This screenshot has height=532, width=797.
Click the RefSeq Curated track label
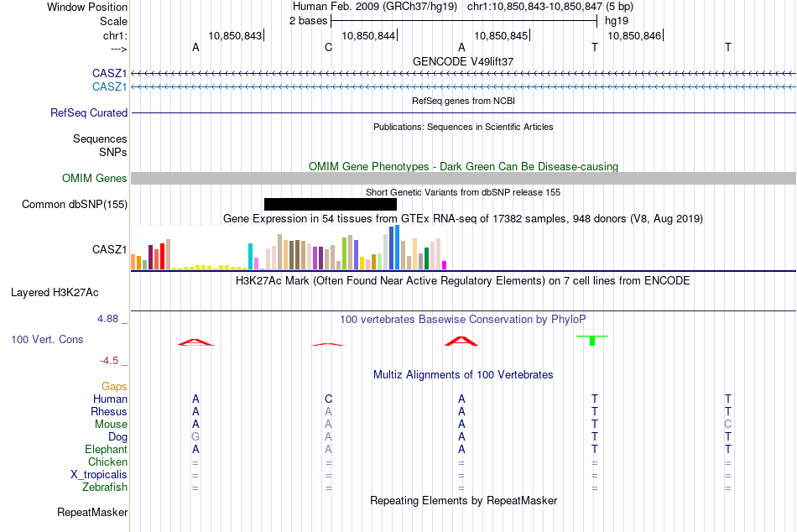[89, 112]
